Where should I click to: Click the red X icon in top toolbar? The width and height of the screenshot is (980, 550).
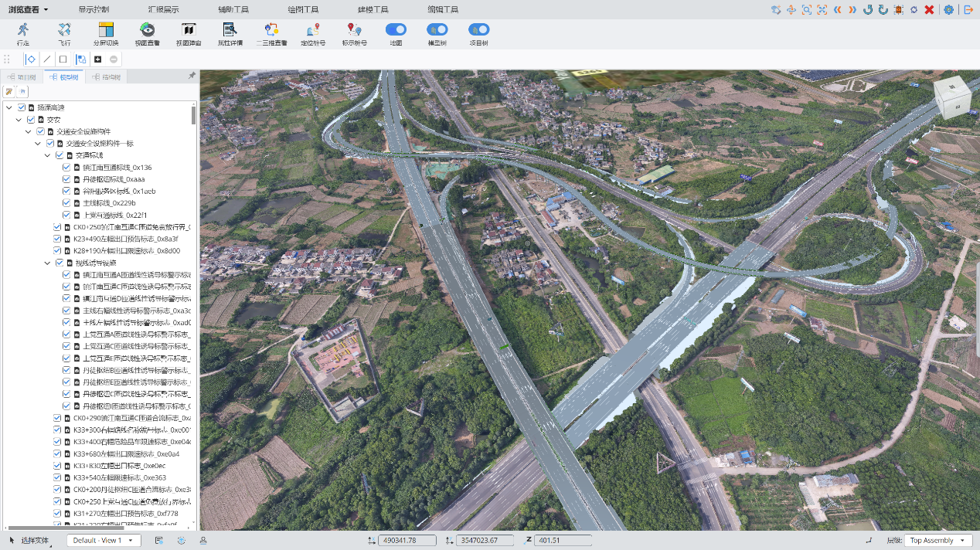(929, 10)
